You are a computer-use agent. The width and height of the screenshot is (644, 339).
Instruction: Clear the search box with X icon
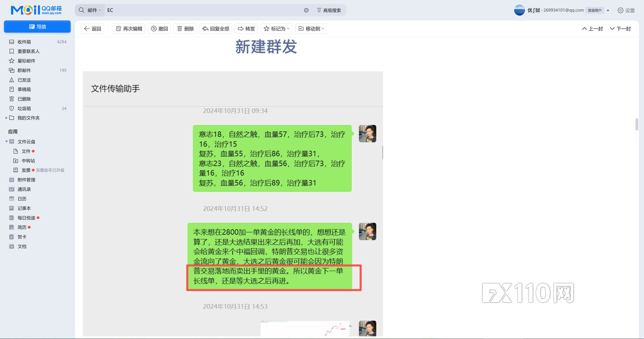306,10
